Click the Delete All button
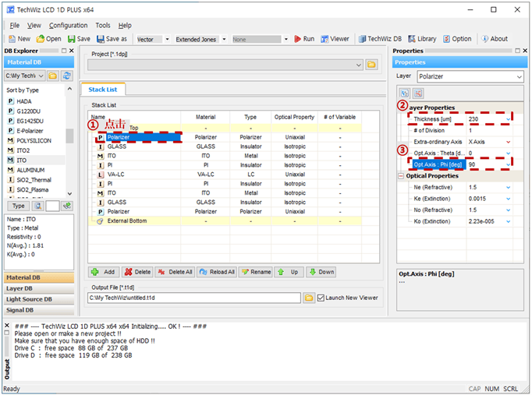 [175, 272]
